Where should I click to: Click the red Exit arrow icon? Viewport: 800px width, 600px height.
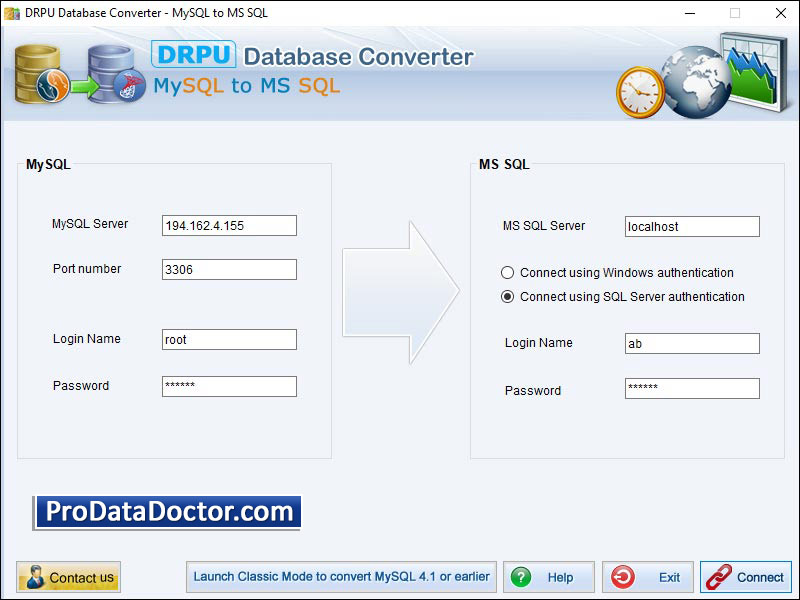coord(622,577)
